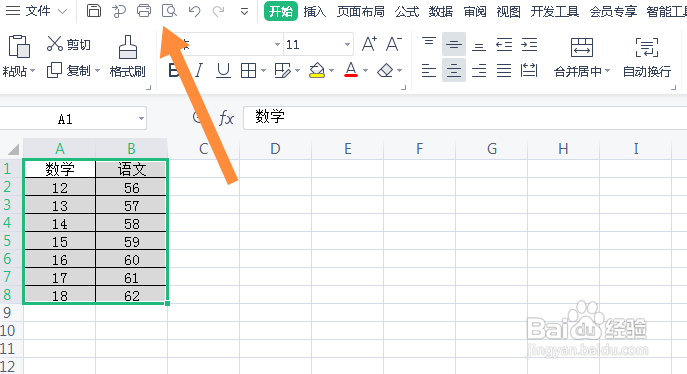The width and height of the screenshot is (687, 374).
Task: Open the 视图 tab
Action: coord(508,11)
